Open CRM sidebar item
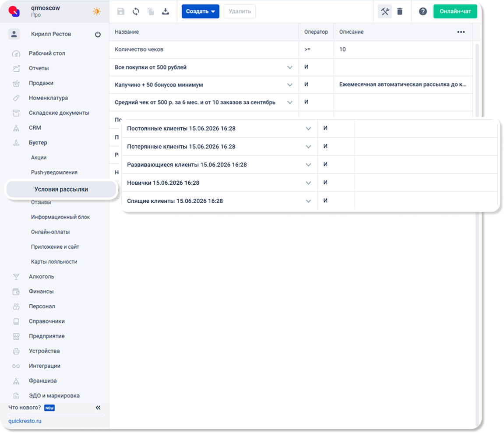 pyautogui.click(x=35, y=127)
